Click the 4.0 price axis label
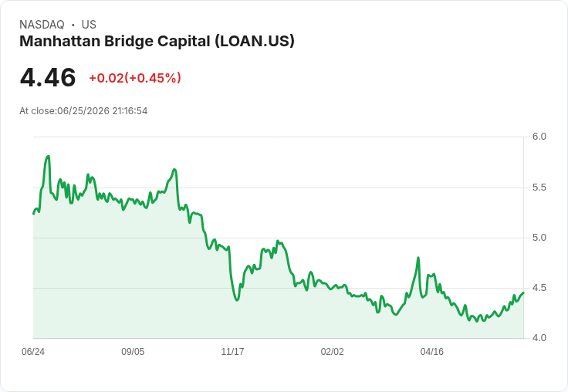This screenshot has width=568, height=392. (x=539, y=338)
